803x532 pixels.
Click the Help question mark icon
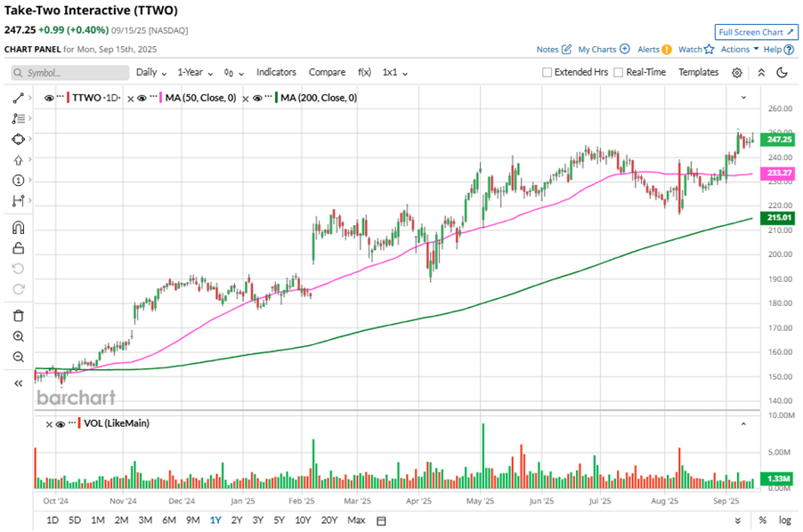click(789, 50)
